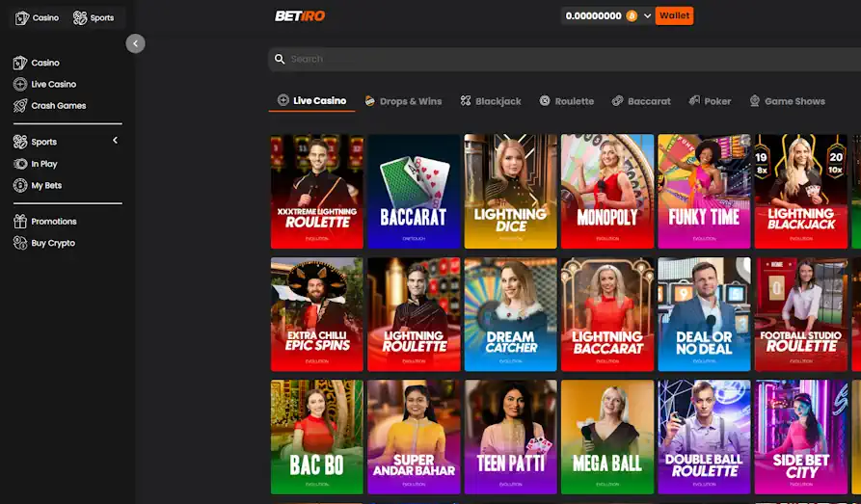The image size is (861, 504).
Task: Open the Lightning Roulette tile
Action: pos(414,314)
